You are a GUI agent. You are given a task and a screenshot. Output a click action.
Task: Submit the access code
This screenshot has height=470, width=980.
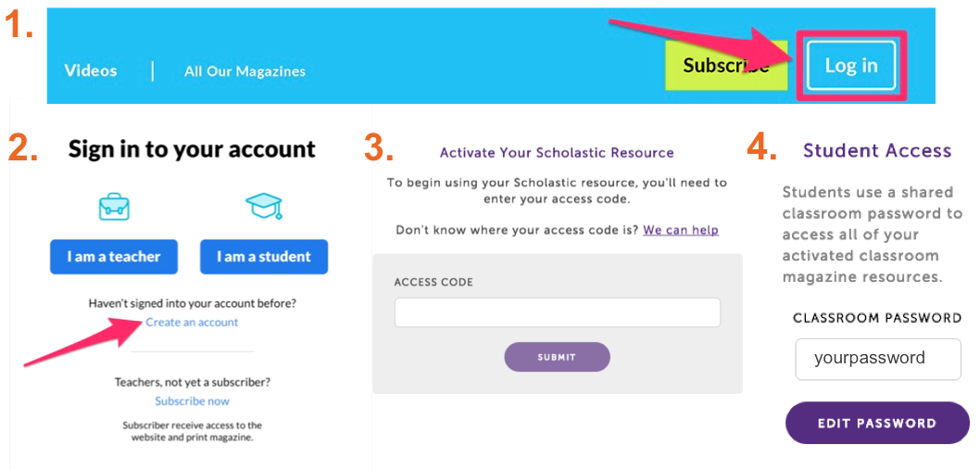[x=557, y=357]
